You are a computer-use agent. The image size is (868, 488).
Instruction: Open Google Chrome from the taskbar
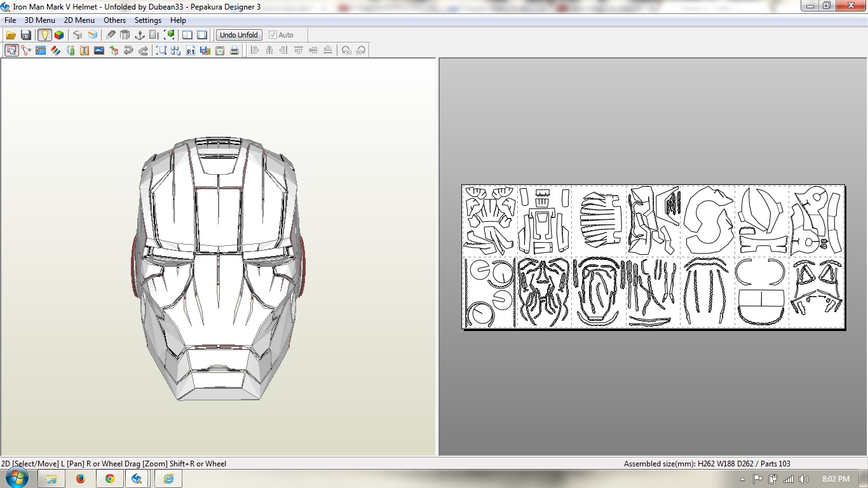pos(110,478)
